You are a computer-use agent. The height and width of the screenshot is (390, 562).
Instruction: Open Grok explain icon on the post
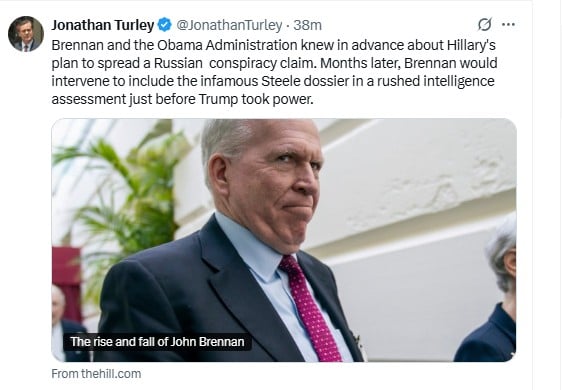coord(484,25)
